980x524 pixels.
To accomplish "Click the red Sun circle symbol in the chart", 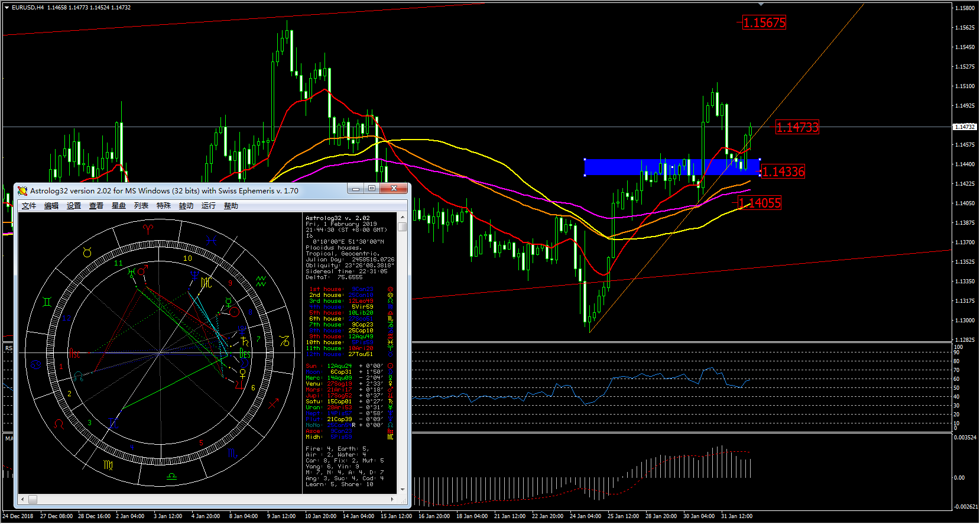I will [234, 312].
